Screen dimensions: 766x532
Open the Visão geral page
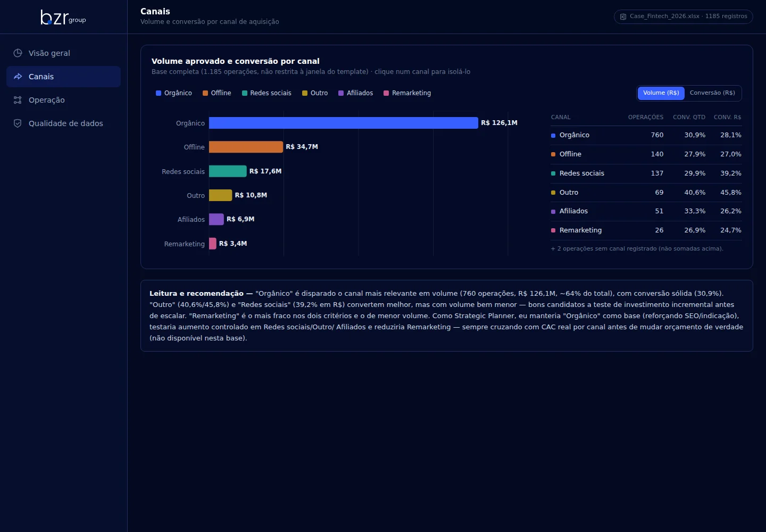click(63, 53)
